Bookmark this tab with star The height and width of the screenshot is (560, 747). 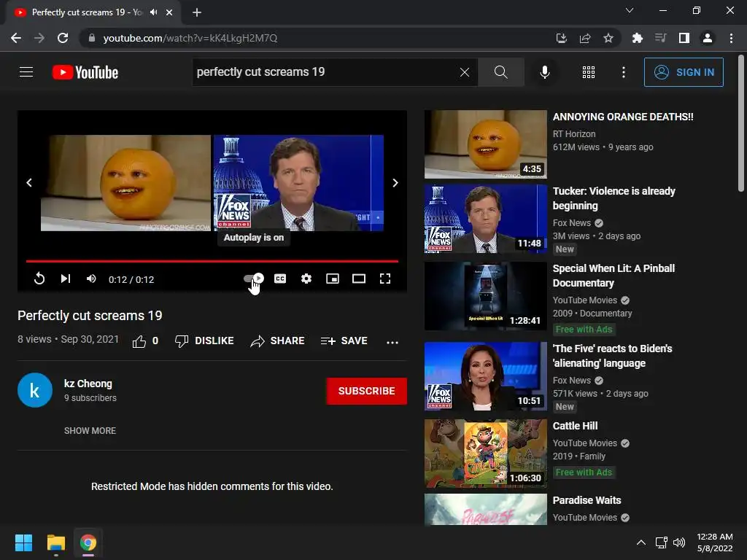[x=608, y=38]
